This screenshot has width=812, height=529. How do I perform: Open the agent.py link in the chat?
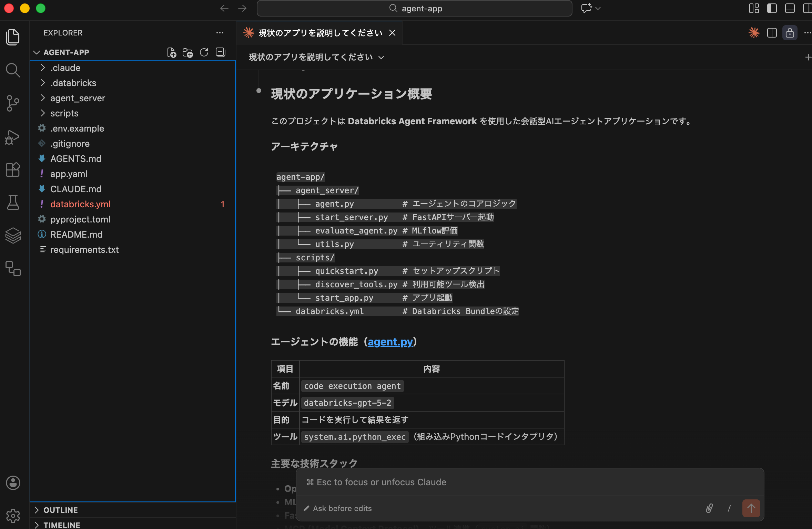[390, 342]
